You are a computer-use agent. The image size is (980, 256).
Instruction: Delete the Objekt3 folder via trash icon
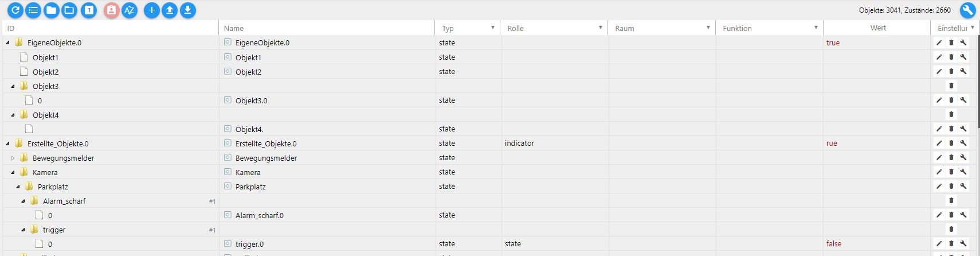pos(951,86)
